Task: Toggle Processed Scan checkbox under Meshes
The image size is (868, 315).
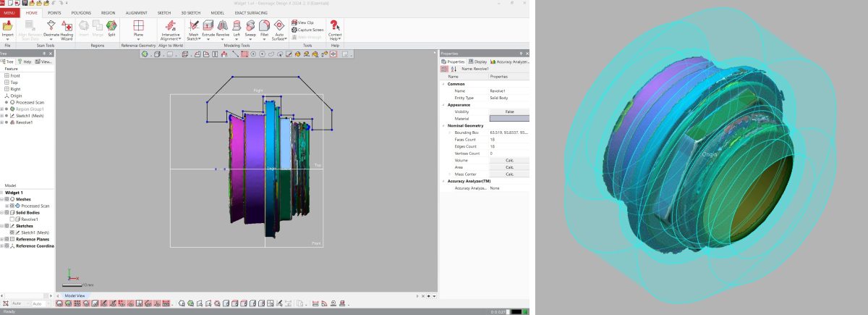Action: point(13,206)
